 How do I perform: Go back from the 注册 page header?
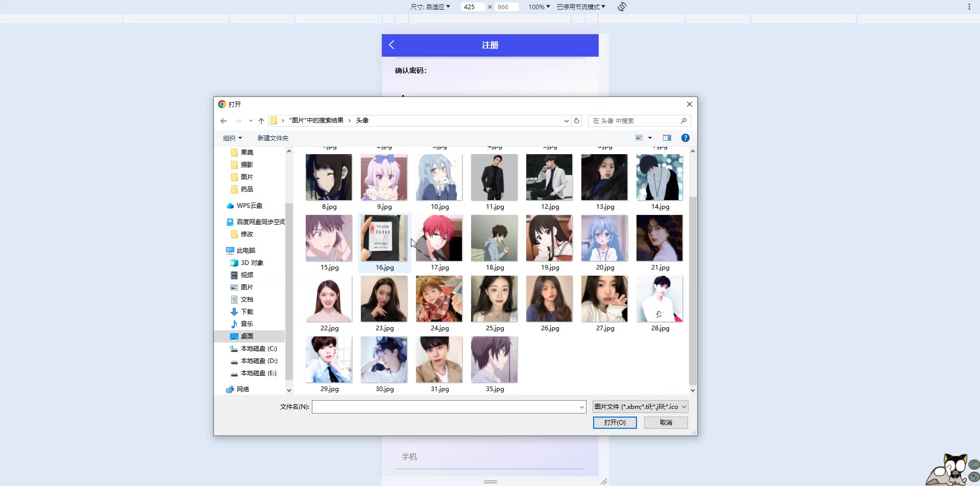[x=392, y=45]
